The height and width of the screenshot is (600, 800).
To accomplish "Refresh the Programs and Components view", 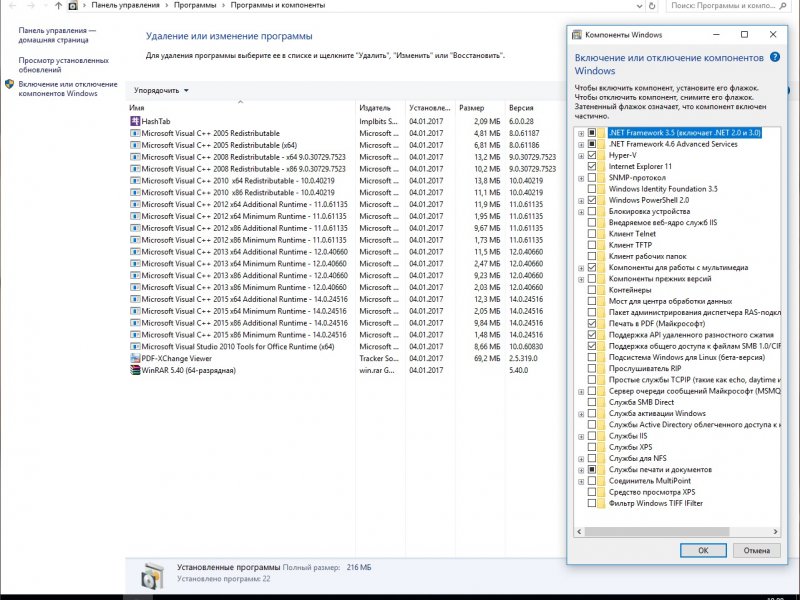I will (x=652, y=6).
